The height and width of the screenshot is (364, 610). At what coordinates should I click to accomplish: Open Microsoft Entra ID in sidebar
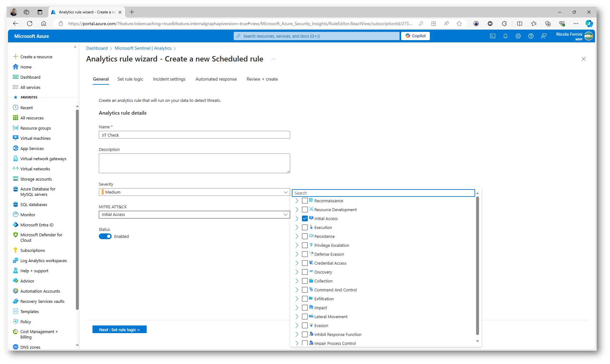coord(37,225)
